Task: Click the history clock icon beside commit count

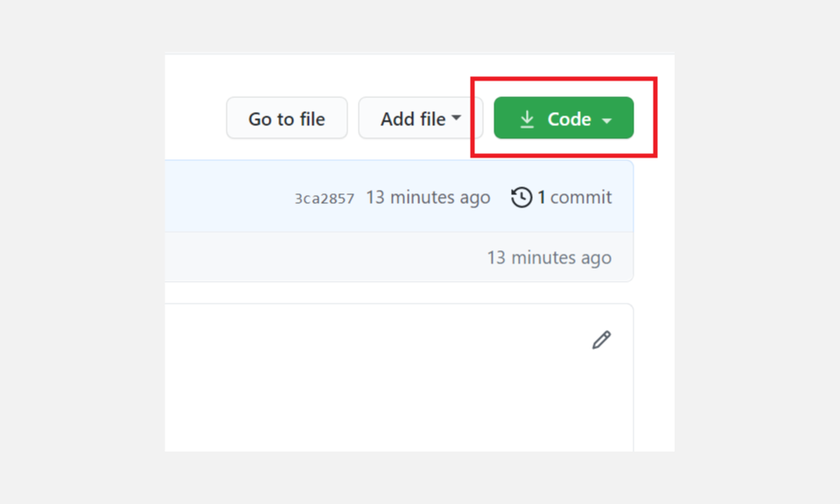Action: 521,197
